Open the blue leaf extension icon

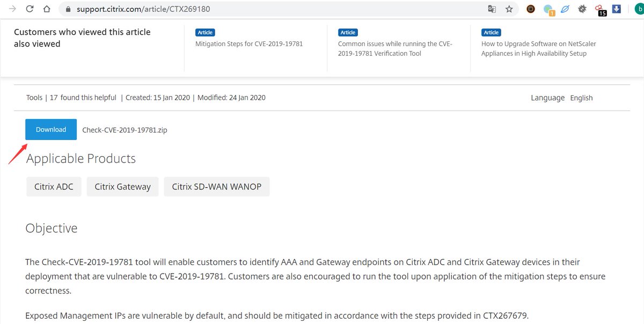tap(565, 9)
